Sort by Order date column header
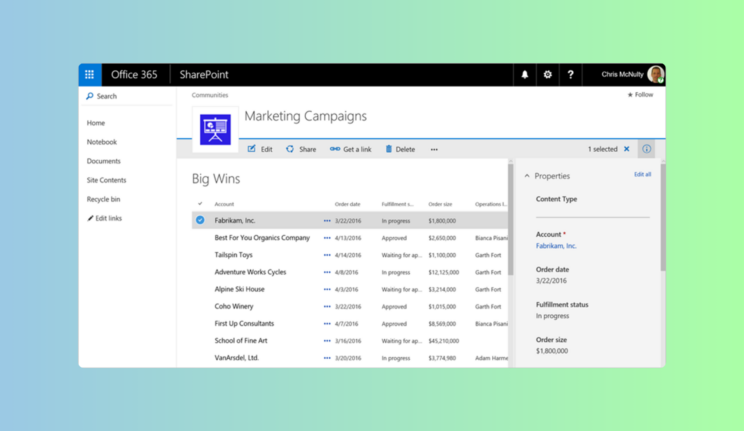744x431 pixels. [x=347, y=204]
